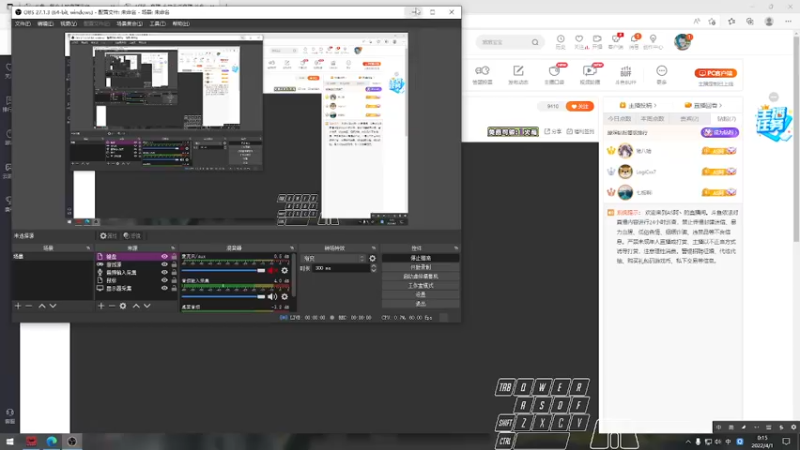This screenshot has height=450, width=800.
Task: Lock the 显示器采集 source with its padlock
Action: click(174, 288)
